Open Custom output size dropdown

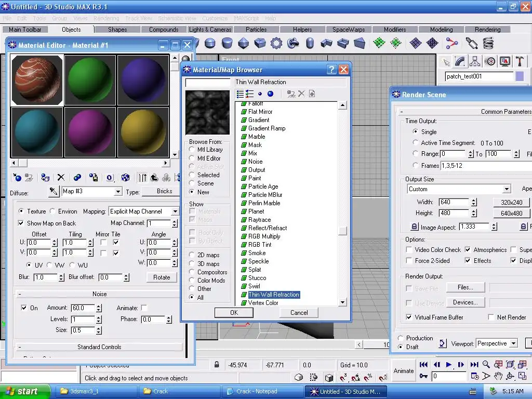(507, 189)
